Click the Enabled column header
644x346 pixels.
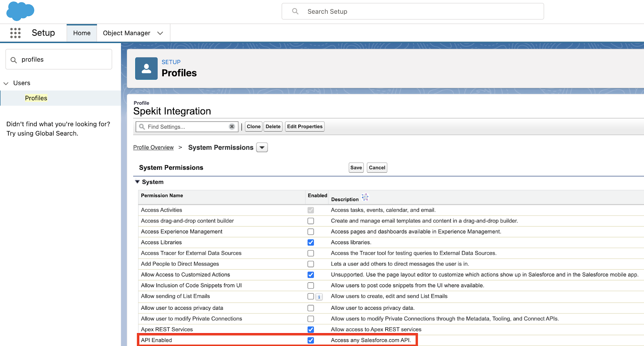[317, 196]
